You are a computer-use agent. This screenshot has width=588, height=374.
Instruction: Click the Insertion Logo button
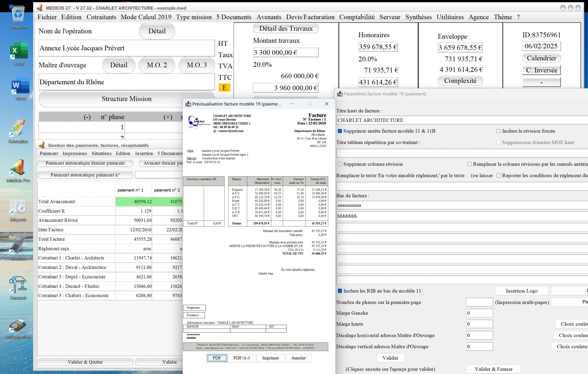pos(522,291)
